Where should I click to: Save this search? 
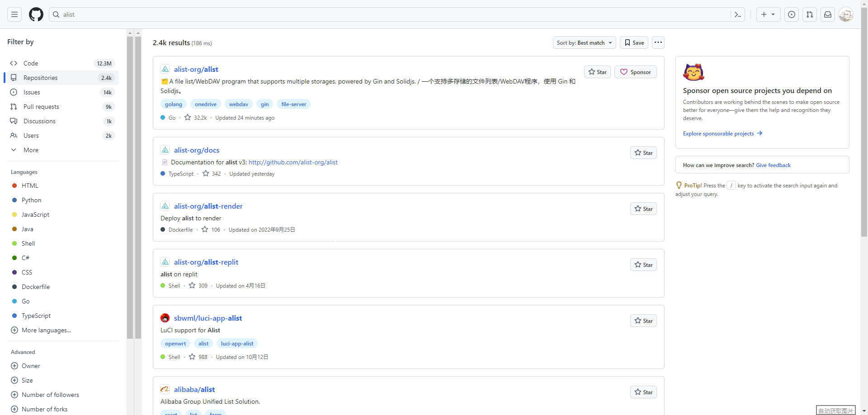click(634, 42)
